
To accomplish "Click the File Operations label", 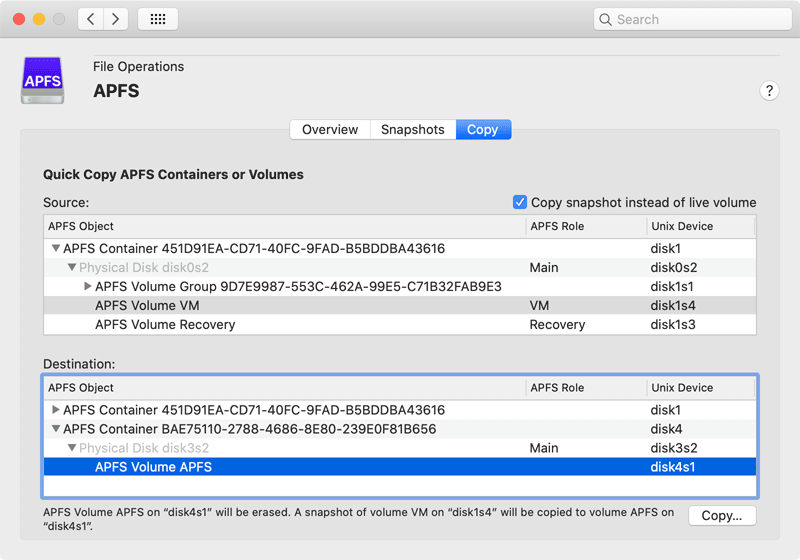I will tap(138, 67).
